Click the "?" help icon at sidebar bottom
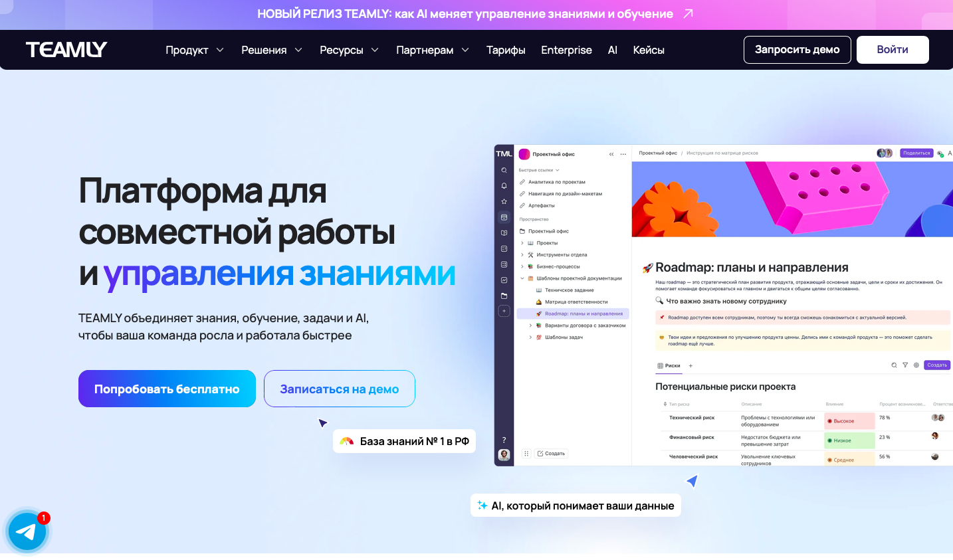953x560 pixels. click(x=504, y=439)
